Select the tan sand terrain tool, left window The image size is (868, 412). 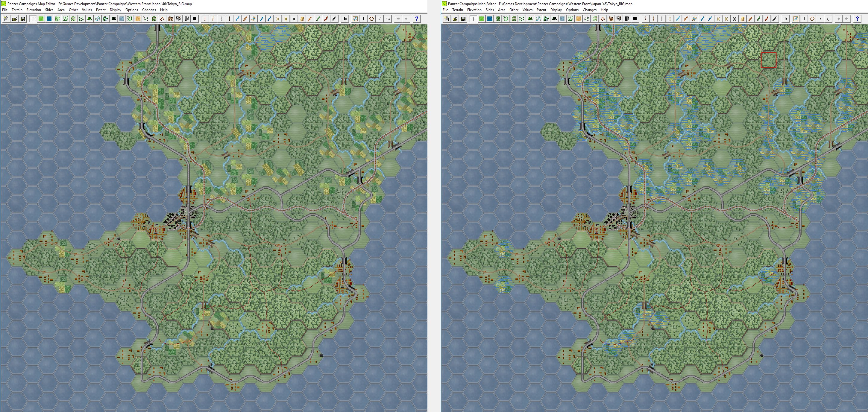pyautogui.click(x=138, y=19)
